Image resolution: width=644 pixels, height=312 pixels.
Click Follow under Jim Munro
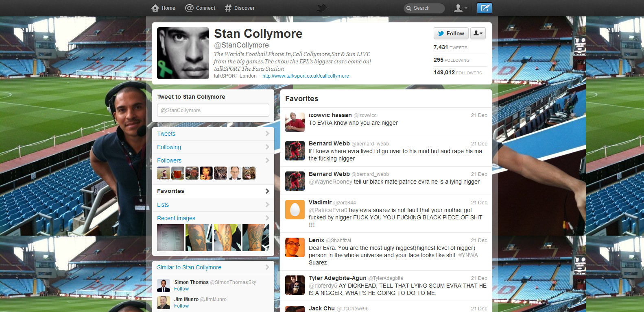(x=181, y=306)
